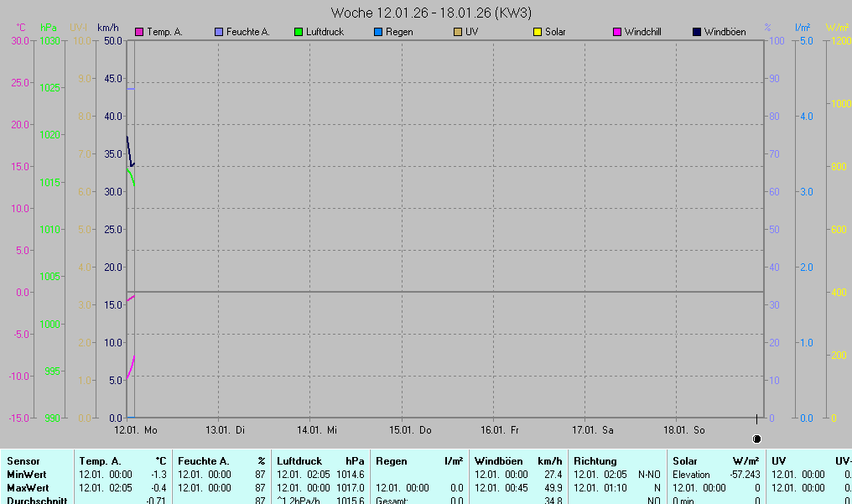852x504 pixels.
Task: Select the MinWert row label
Action: [27, 475]
